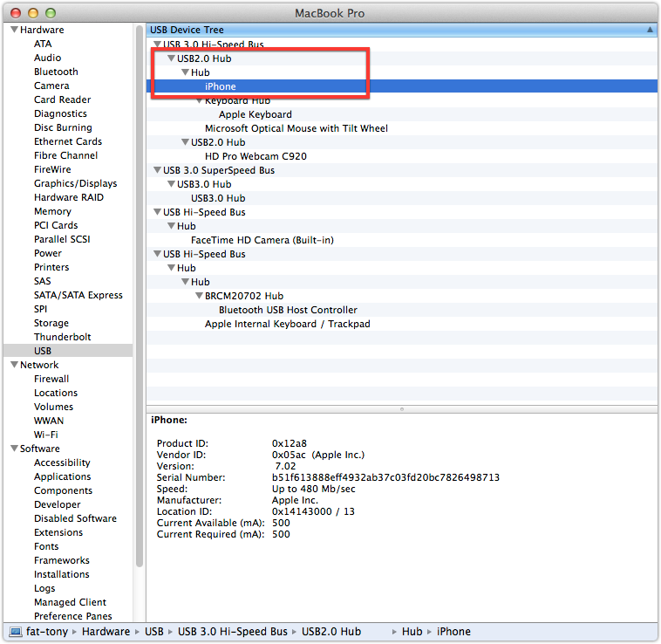This screenshot has width=661, height=644.
Task: Click the pane divider grab handle
Action: pyautogui.click(x=402, y=409)
